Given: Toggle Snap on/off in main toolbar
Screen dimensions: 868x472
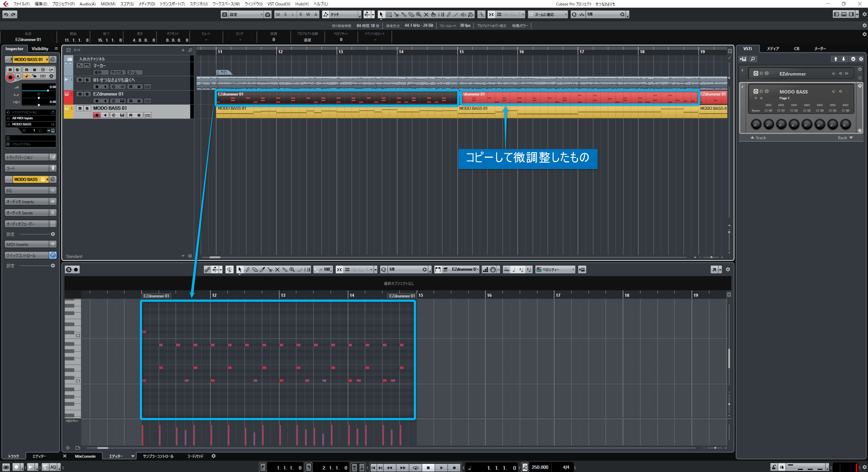Looking at the screenshot, I should tap(491, 14).
